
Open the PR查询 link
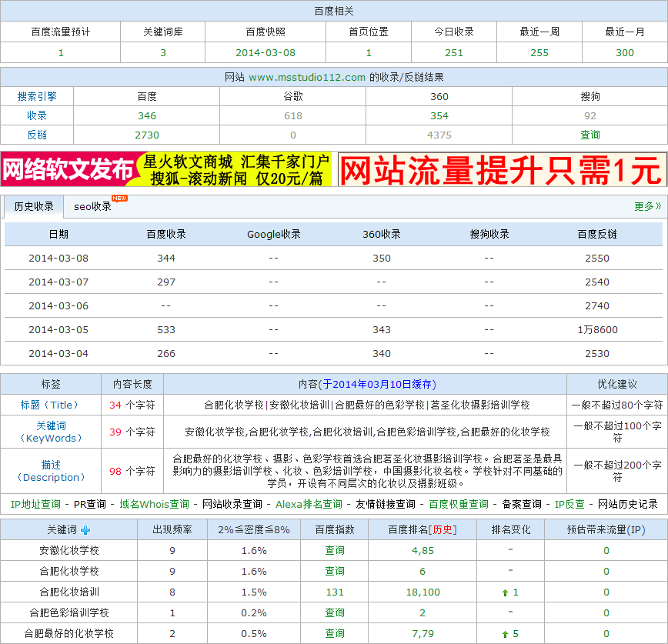coord(90,504)
